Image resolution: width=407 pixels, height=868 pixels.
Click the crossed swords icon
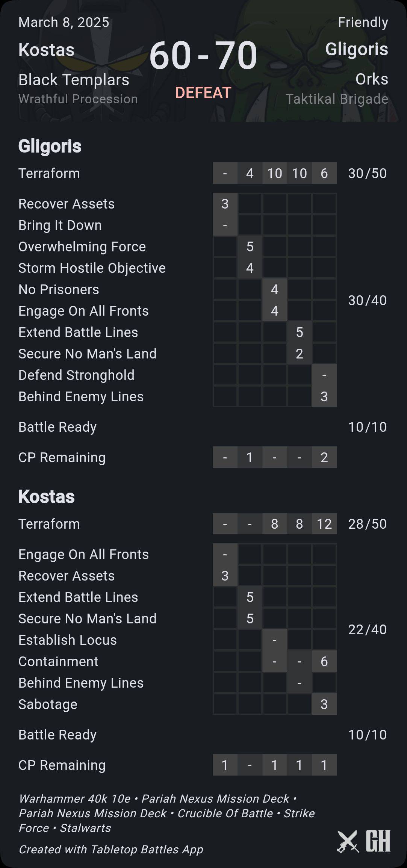(x=348, y=841)
